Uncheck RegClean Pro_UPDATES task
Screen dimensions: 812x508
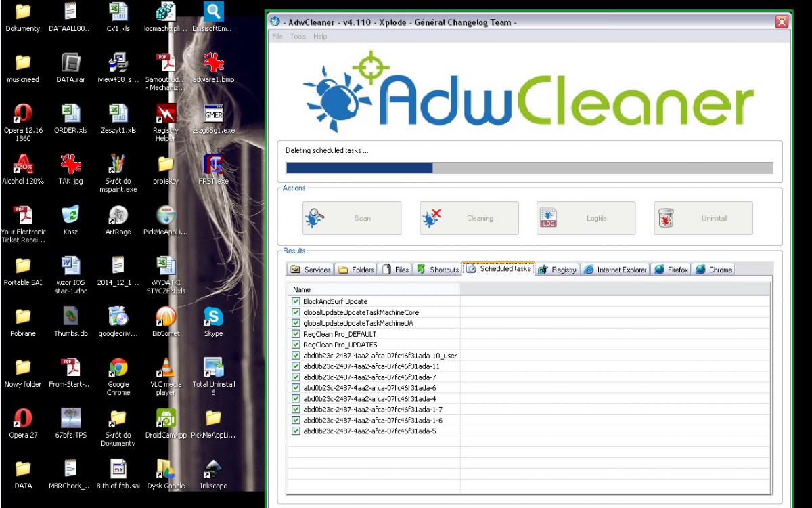coord(296,345)
